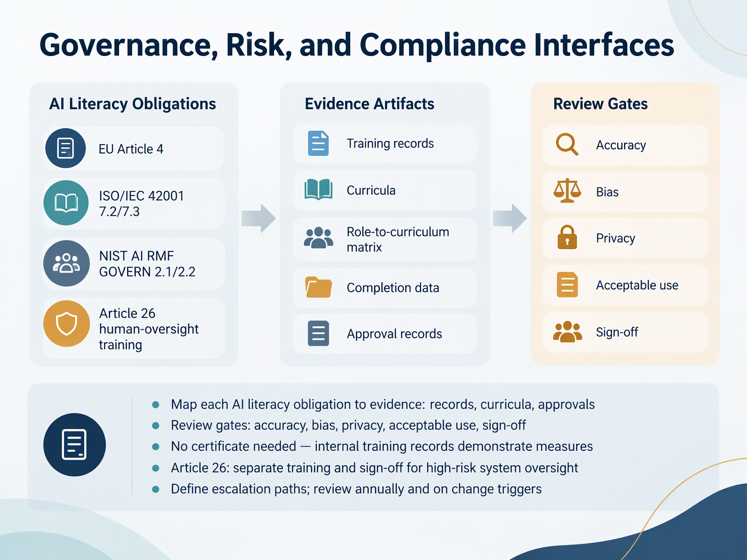Click the Bias scales icon
The image size is (747, 560).
(567, 191)
